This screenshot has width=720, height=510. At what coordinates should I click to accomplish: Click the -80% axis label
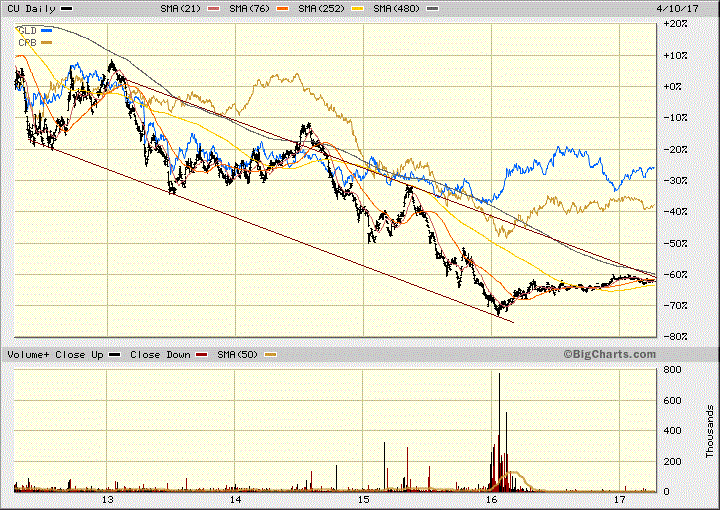(675, 336)
